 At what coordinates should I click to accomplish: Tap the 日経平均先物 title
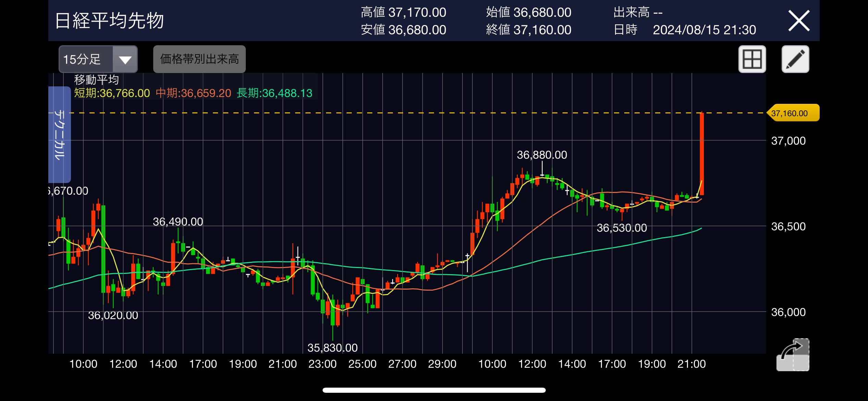click(110, 21)
